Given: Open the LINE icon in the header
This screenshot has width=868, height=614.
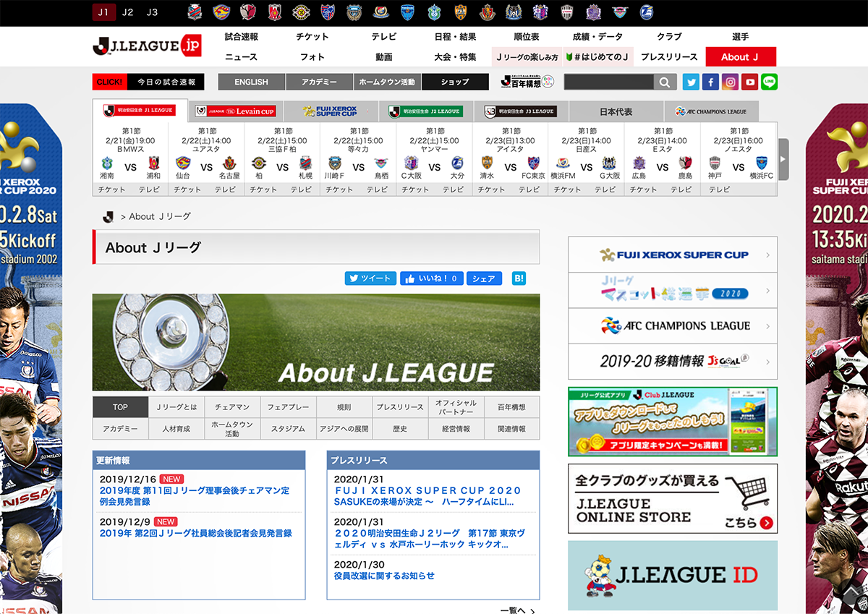Looking at the screenshot, I should point(770,82).
